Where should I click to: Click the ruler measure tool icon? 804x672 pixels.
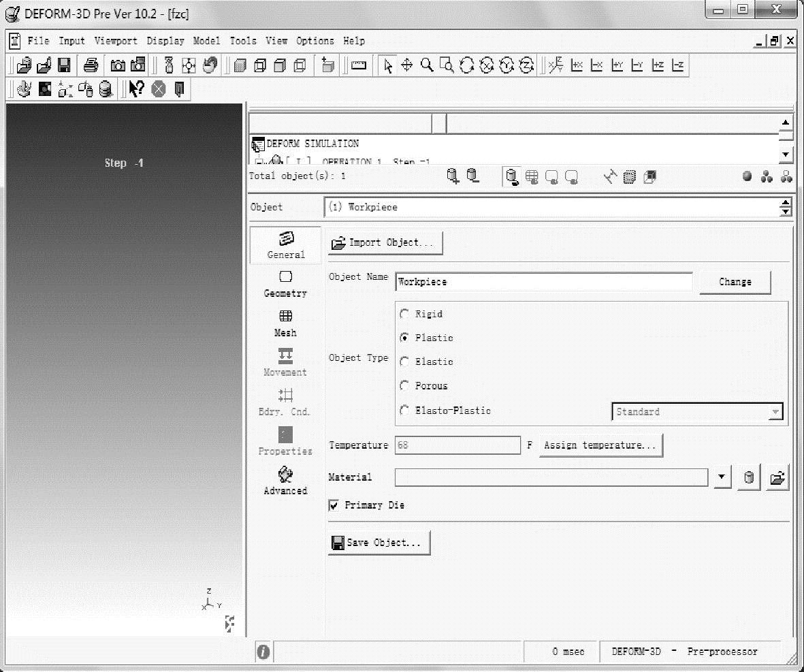(x=359, y=65)
